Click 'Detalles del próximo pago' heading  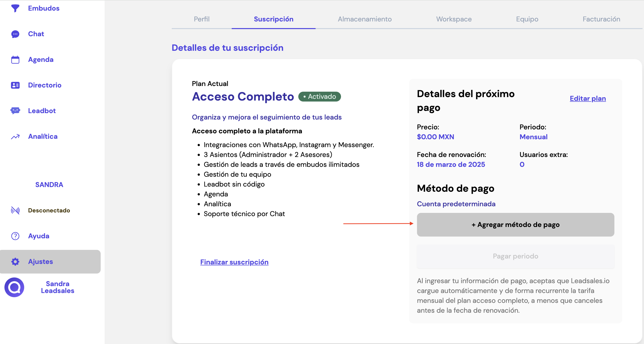click(466, 101)
